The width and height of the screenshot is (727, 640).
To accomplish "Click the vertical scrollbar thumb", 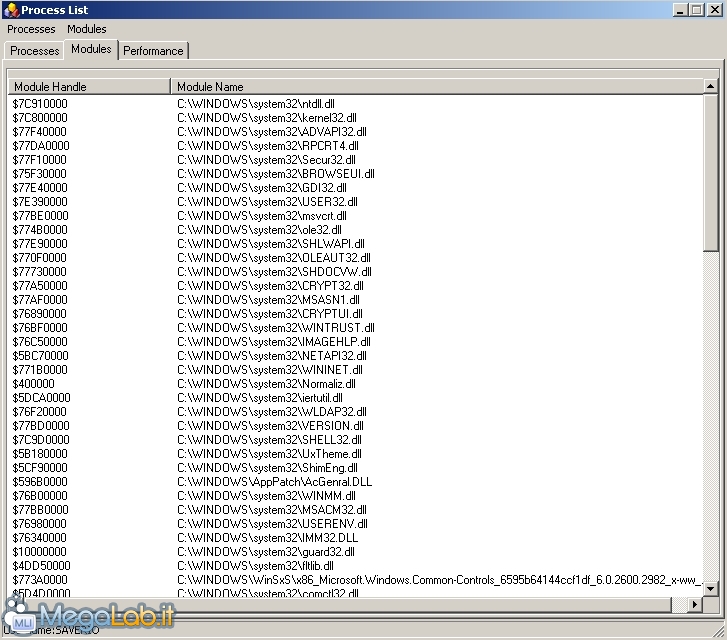I will click(x=710, y=173).
